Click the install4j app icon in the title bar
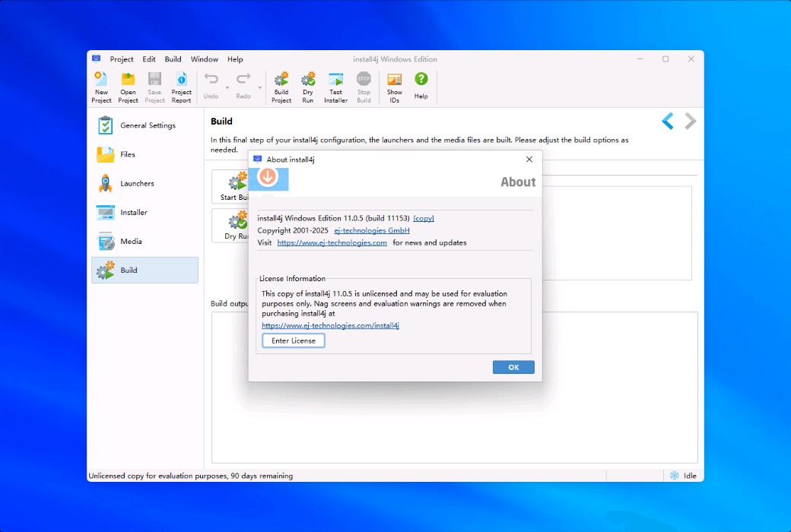791x532 pixels. [x=97, y=59]
